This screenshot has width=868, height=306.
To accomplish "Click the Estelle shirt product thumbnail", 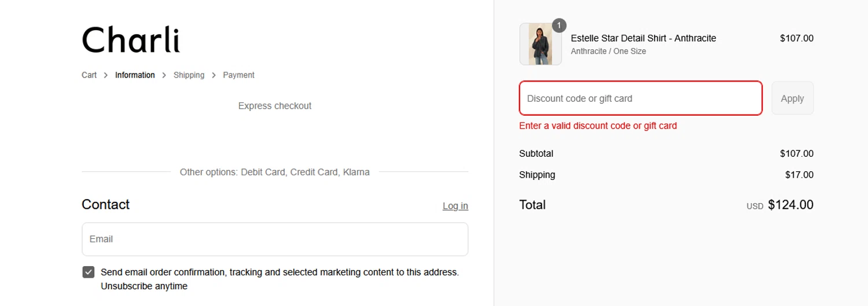I will pyautogui.click(x=540, y=44).
